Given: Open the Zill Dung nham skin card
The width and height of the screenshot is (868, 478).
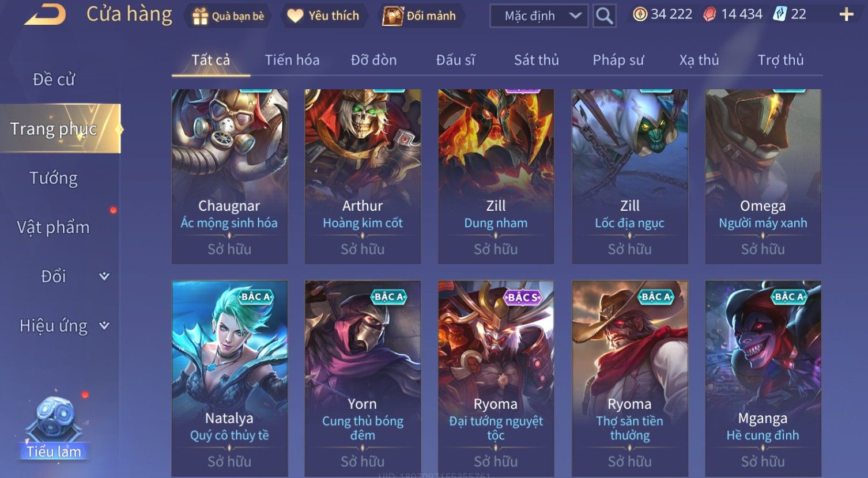Looking at the screenshot, I should pos(496,176).
